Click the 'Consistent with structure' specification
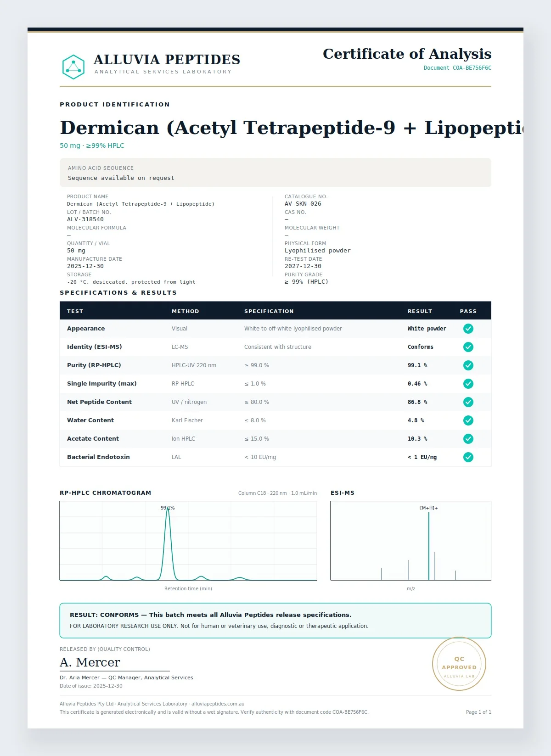 278,347
